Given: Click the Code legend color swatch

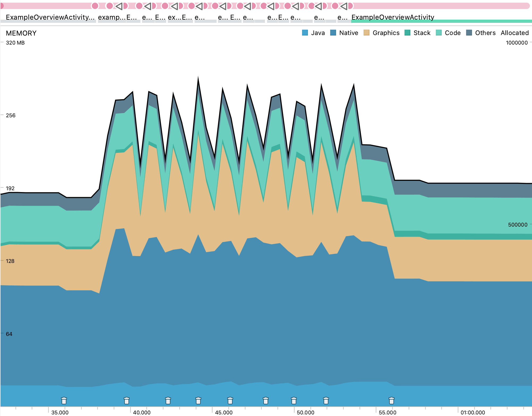Looking at the screenshot, I should click(x=439, y=33).
